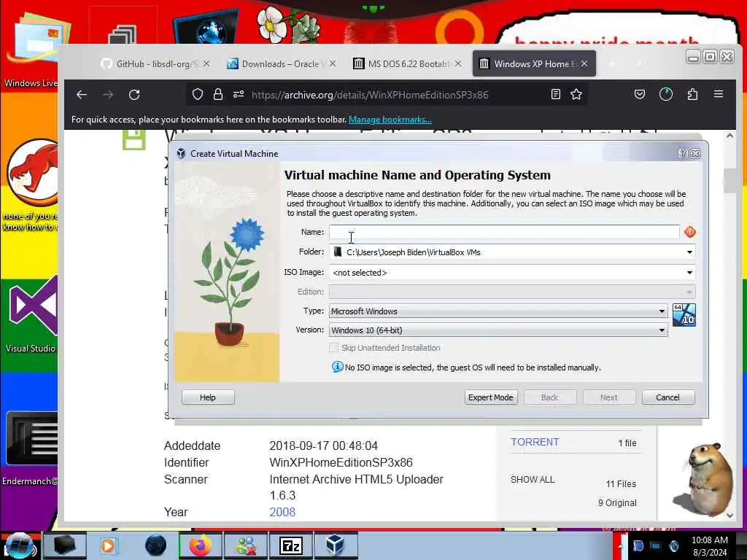
Task: Click the page vertical scrollbar thumb
Action: [729, 181]
